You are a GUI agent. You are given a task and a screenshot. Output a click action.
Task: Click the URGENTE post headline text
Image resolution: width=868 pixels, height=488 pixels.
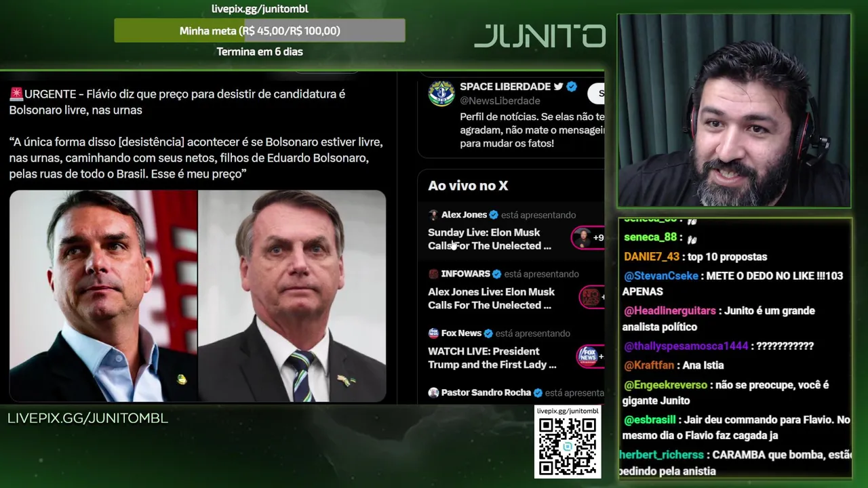177,102
